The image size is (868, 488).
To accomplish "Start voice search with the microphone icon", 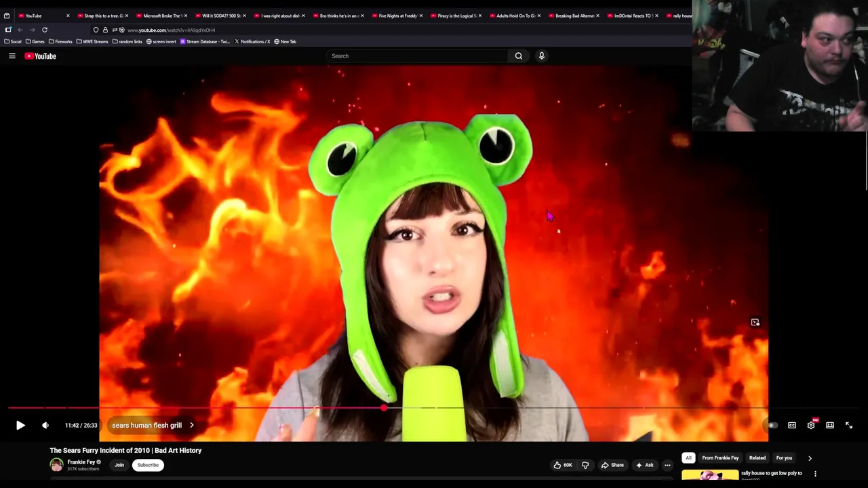I will (x=542, y=56).
